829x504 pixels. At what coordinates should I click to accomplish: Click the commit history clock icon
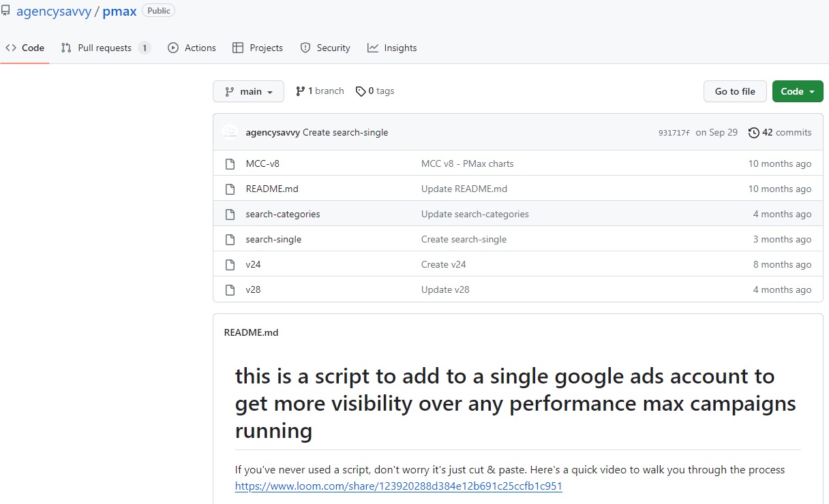pyautogui.click(x=754, y=132)
